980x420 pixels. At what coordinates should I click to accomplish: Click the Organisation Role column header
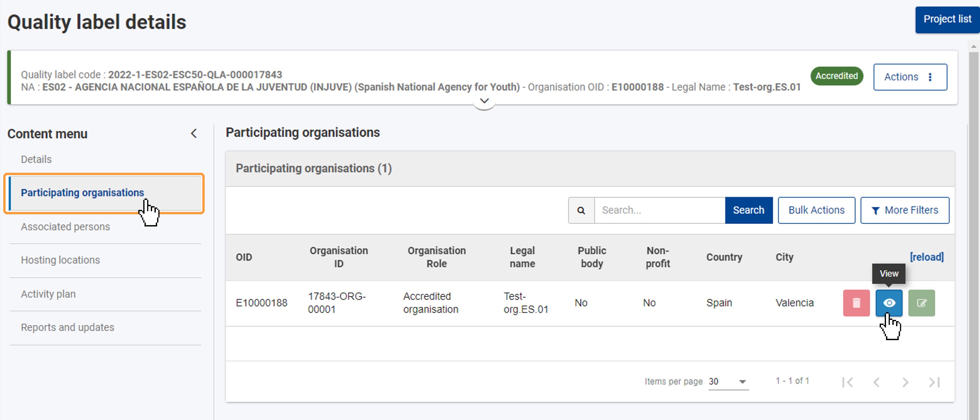(x=436, y=257)
